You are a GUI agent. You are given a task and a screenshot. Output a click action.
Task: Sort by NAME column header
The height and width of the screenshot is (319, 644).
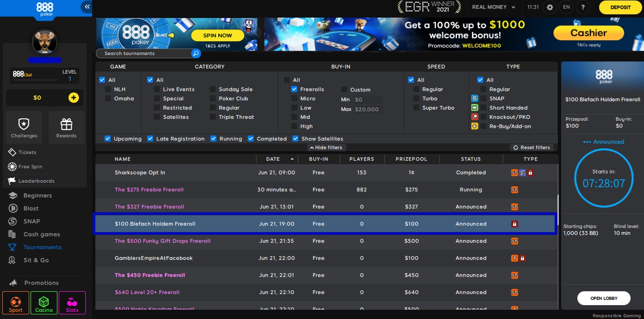(x=123, y=159)
